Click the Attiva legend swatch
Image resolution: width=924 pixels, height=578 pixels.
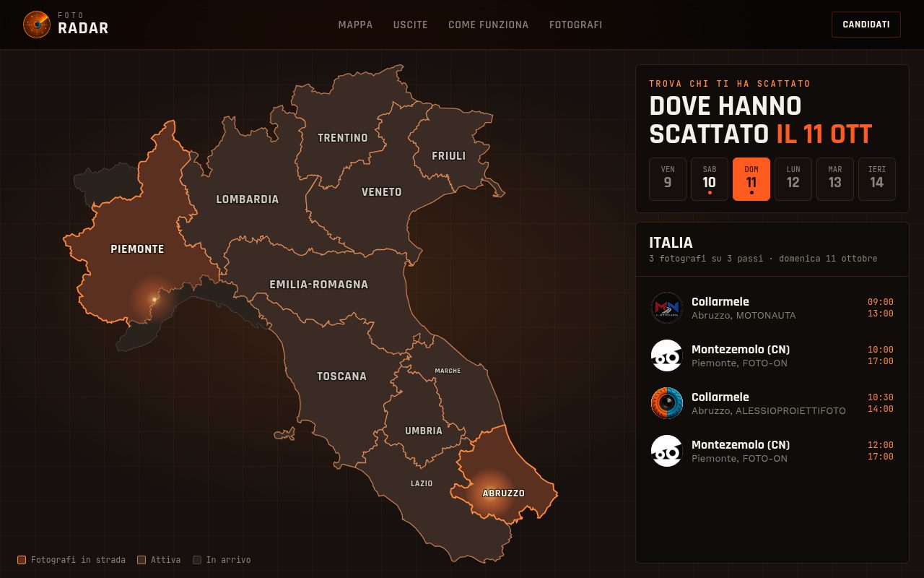pos(141,560)
